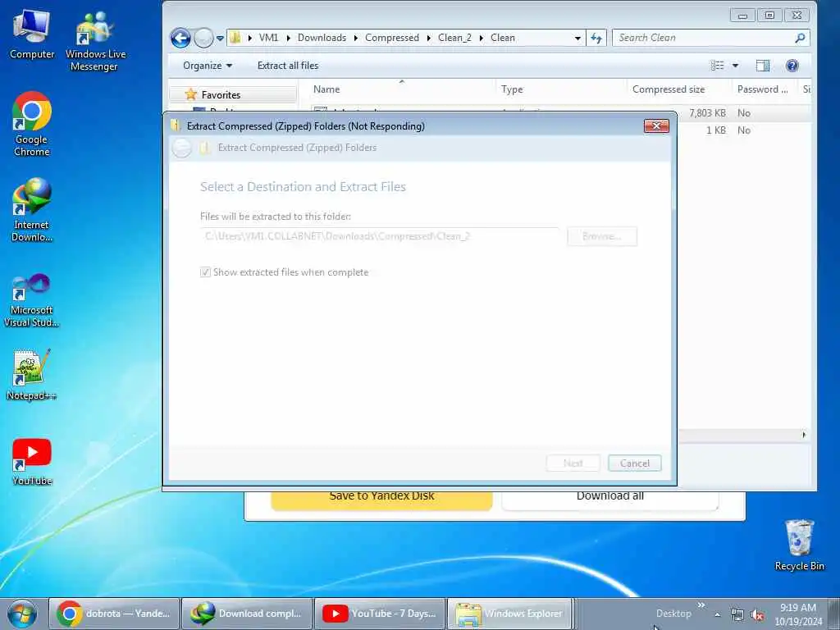The width and height of the screenshot is (840, 630).
Task: Go forward in Explorer window
Action: point(203,38)
